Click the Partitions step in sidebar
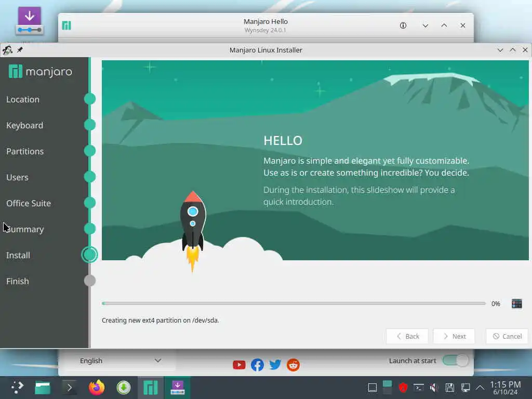The image size is (532, 399). tap(25, 151)
